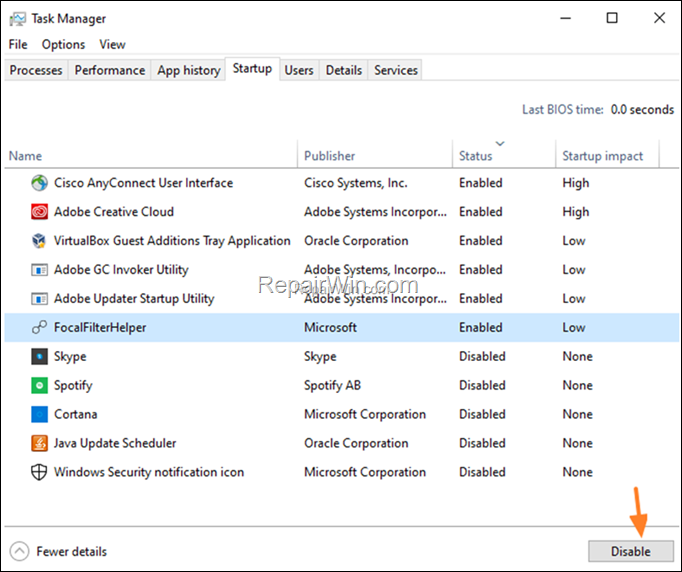The width and height of the screenshot is (682, 572).
Task: Switch to the Processes tab
Action: pyautogui.click(x=36, y=70)
